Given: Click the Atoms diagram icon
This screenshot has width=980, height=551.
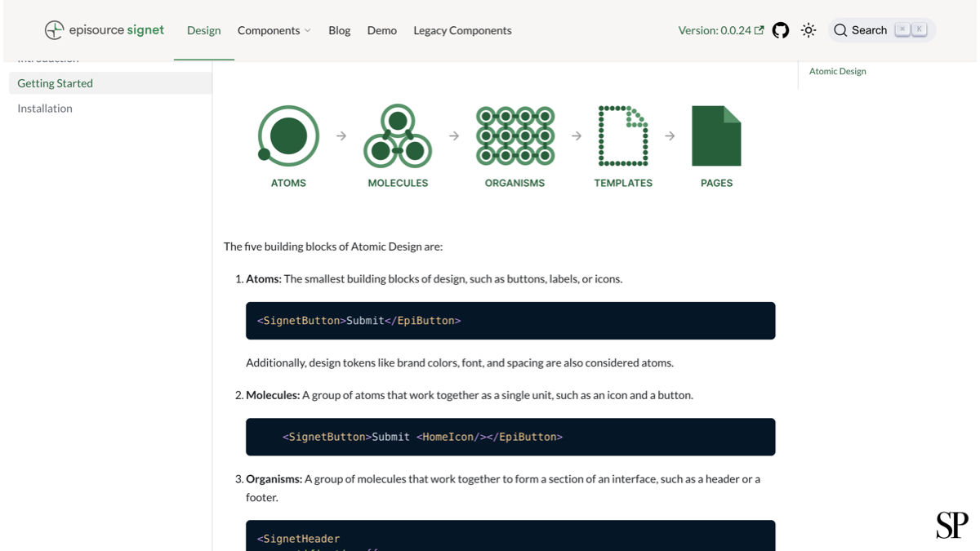Looking at the screenshot, I should [287, 136].
